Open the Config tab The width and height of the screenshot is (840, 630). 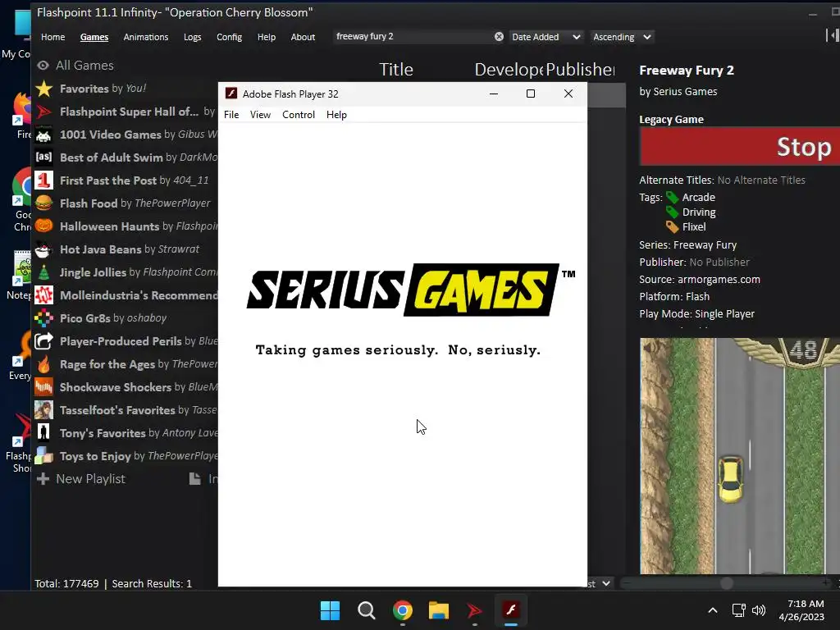(x=230, y=37)
